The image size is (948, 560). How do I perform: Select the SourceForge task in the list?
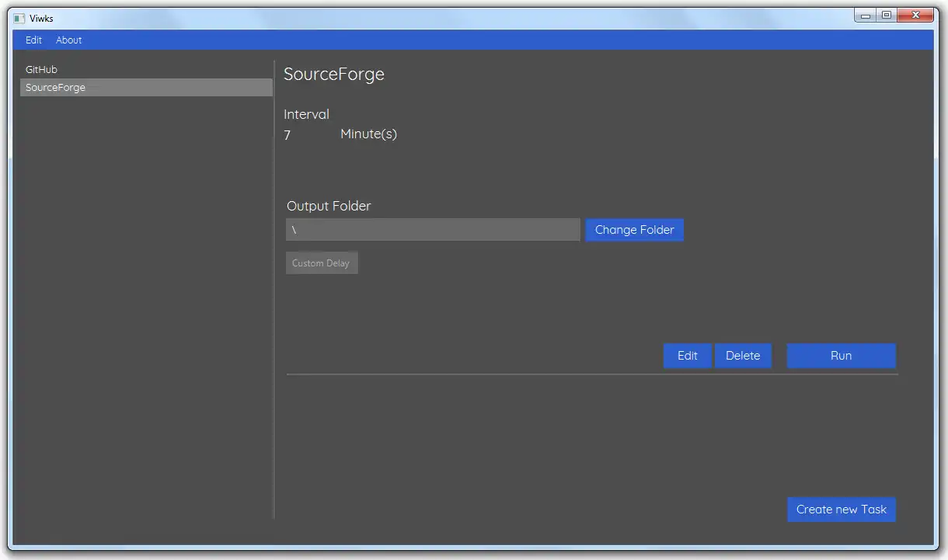coord(56,88)
